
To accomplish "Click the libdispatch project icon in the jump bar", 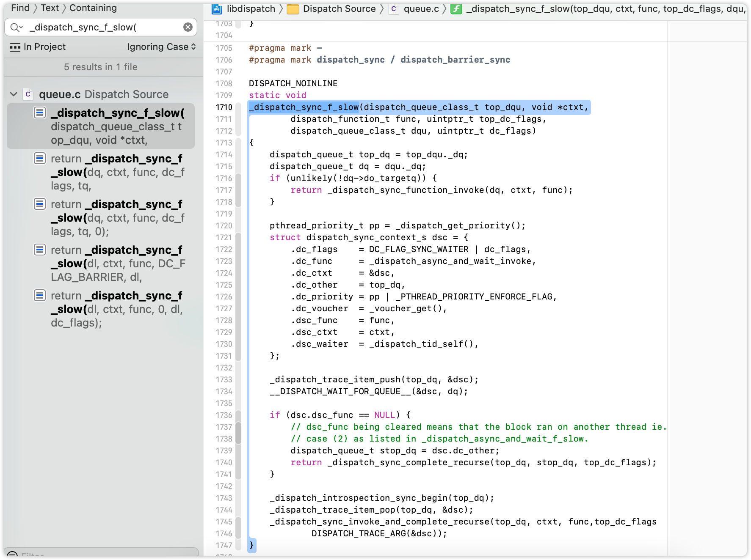I will point(217,8).
